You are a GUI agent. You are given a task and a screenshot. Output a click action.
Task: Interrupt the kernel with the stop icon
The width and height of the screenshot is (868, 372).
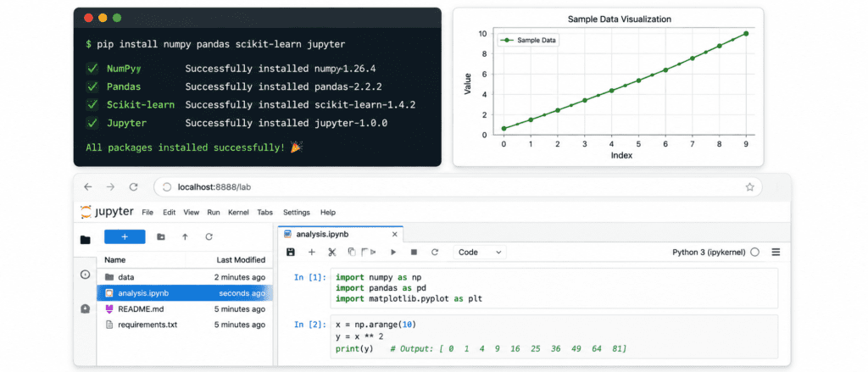coord(414,252)
